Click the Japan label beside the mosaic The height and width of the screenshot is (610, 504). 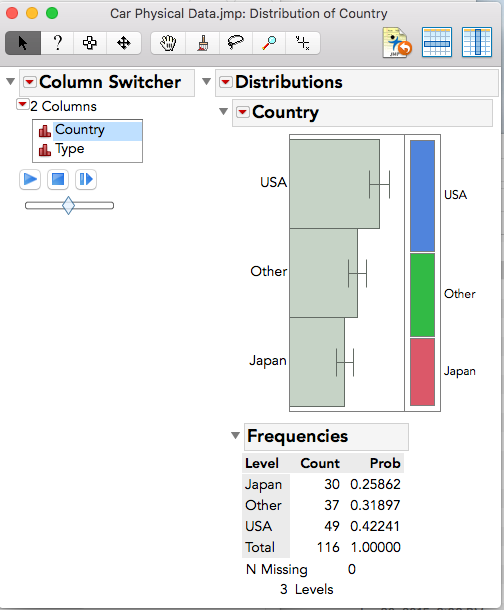pos(460,371)
